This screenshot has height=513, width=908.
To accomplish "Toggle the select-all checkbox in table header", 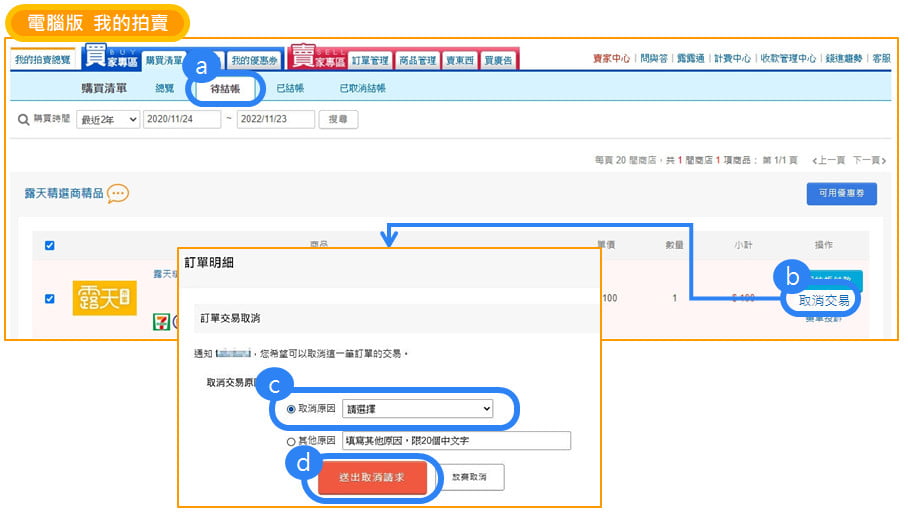I will tap(50, 245).
